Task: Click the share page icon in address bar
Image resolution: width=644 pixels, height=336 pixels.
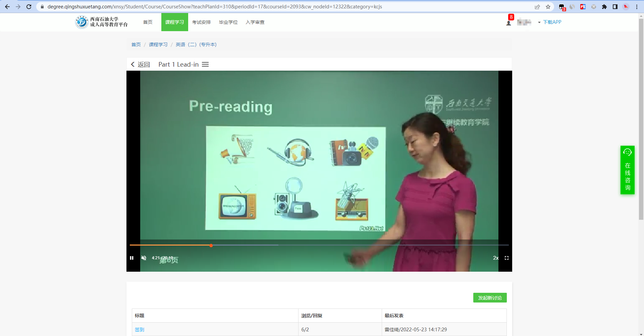Action: (x=537, y=7)
